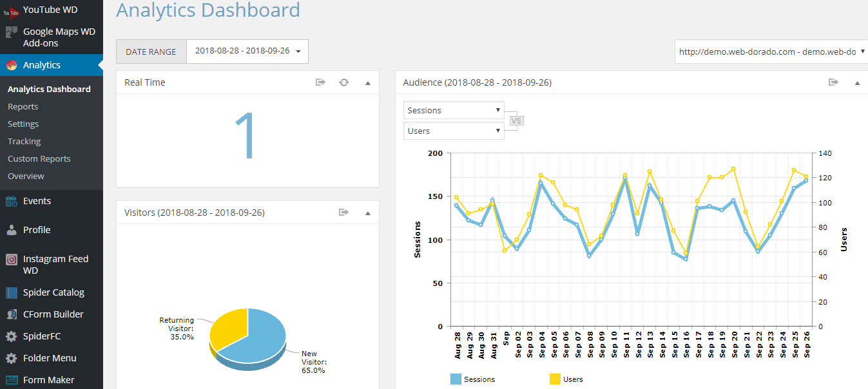Refresh the Real Time widget
The height and width of the screenshot is (389, 868).
tap(344, 82)
